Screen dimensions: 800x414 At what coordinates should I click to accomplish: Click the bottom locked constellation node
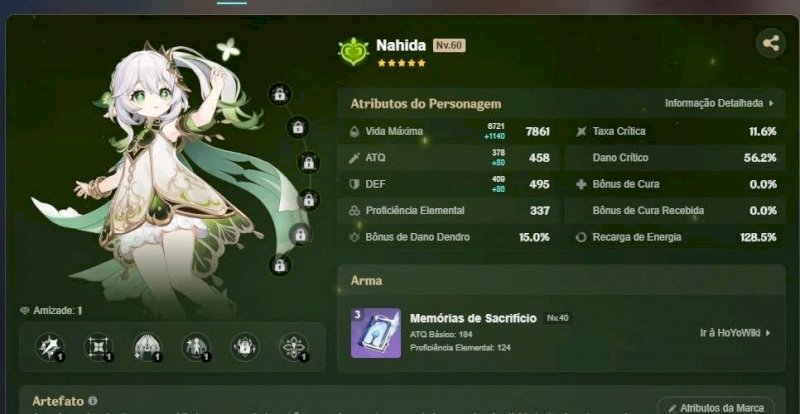(x=280, y=265)
